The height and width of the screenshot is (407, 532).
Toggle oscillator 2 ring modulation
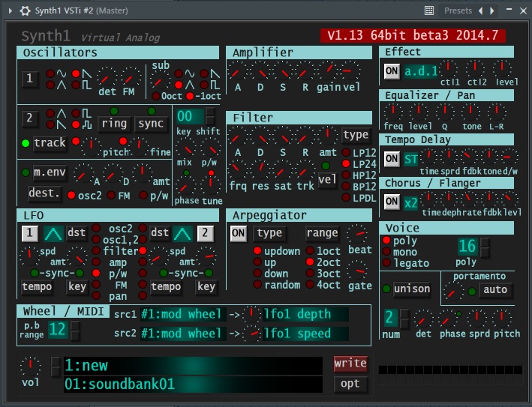[114, 124]
